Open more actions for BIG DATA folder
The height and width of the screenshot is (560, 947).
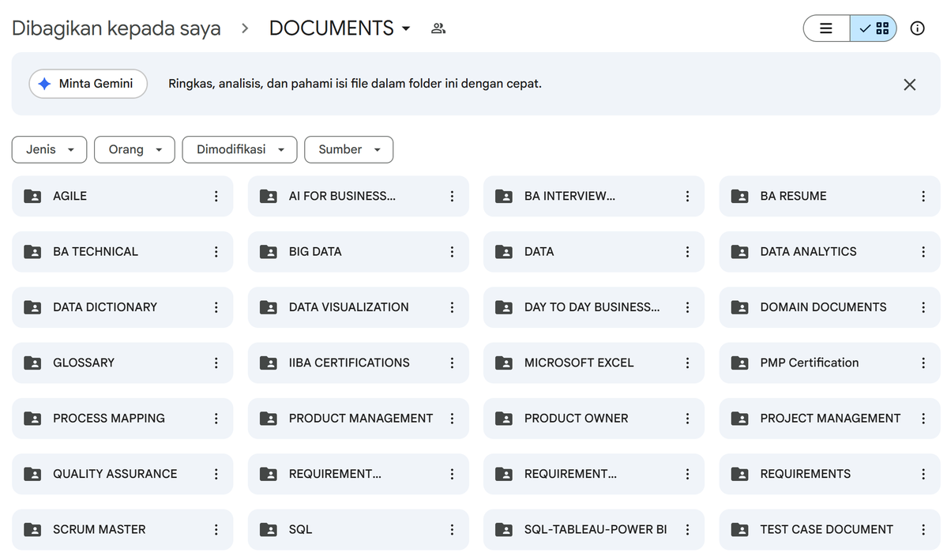click(452, 252)
